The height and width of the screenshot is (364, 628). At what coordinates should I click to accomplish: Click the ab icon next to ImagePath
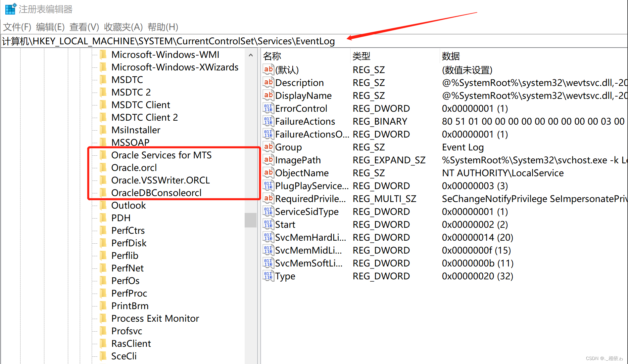268,160
